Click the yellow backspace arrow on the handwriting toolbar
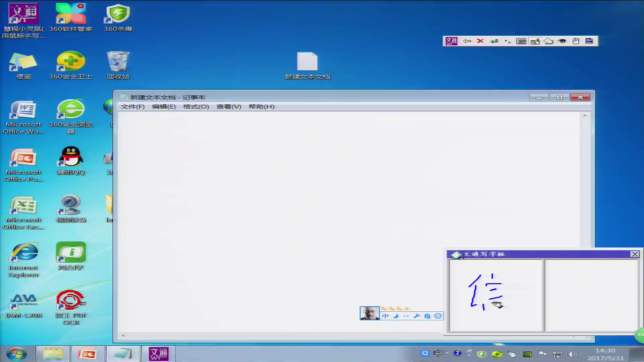This screenshot has width=644, height=362. (x=467, y=41)
